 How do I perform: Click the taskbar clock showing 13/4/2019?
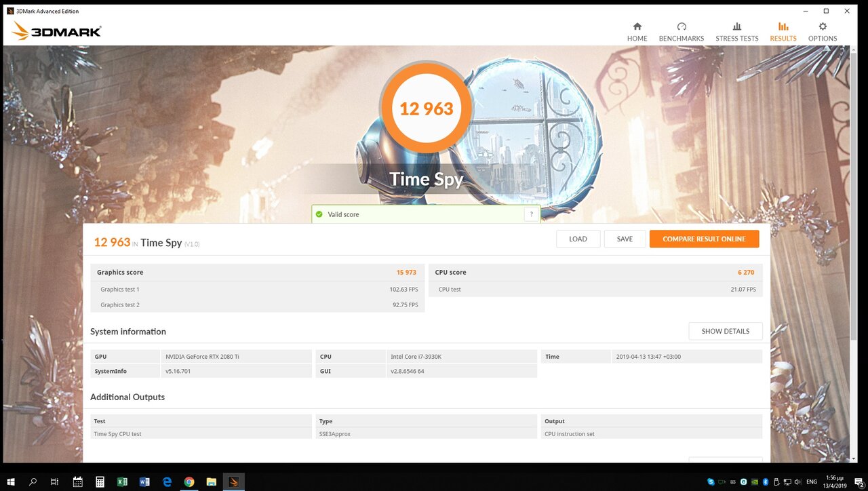(x=835, y=482)
